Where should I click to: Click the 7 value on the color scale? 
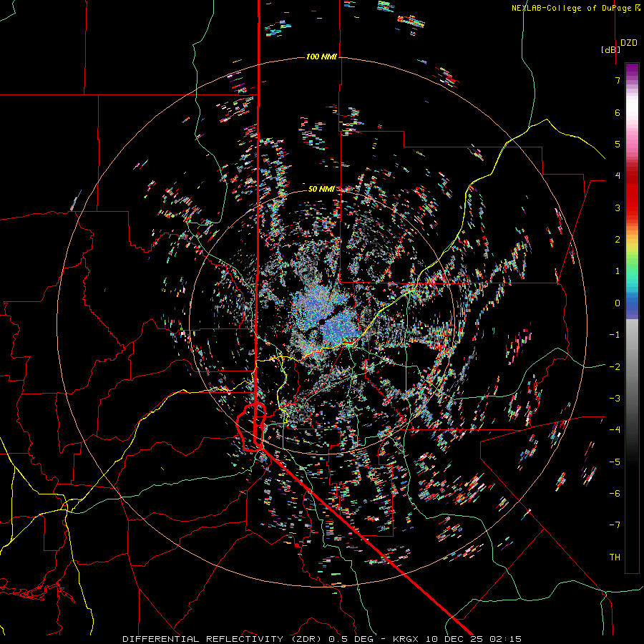(618, 80)
